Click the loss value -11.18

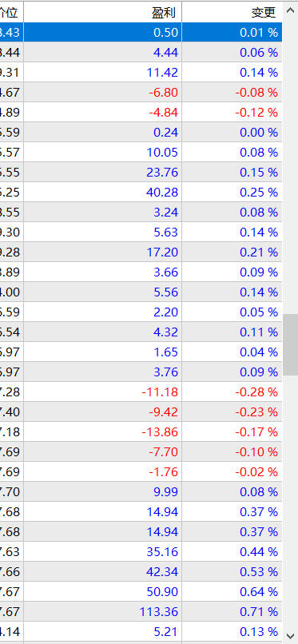tap(160, 392)
